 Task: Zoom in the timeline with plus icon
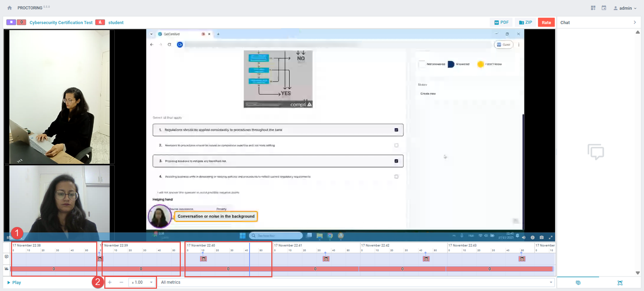pos(110,282)
